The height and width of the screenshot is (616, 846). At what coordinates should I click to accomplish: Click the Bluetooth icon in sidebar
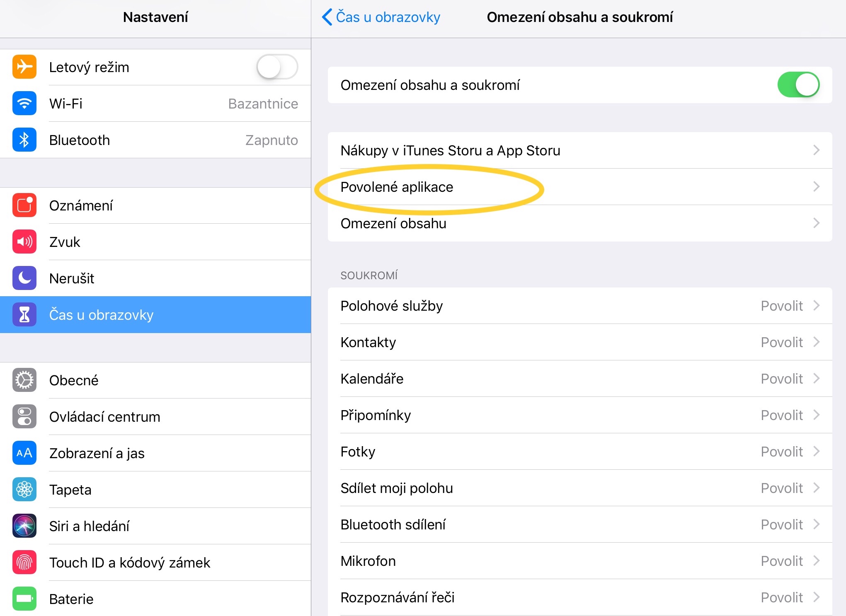click(24, 140)
